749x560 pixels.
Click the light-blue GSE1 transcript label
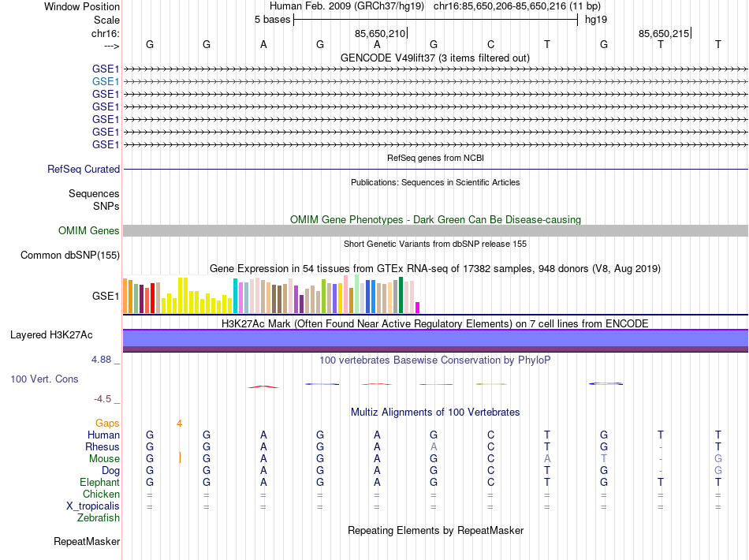106,82
